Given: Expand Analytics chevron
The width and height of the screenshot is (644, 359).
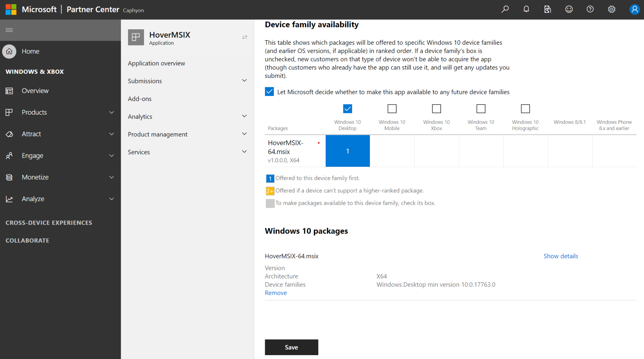Looking at the screenshot, I should coord(245,116).
